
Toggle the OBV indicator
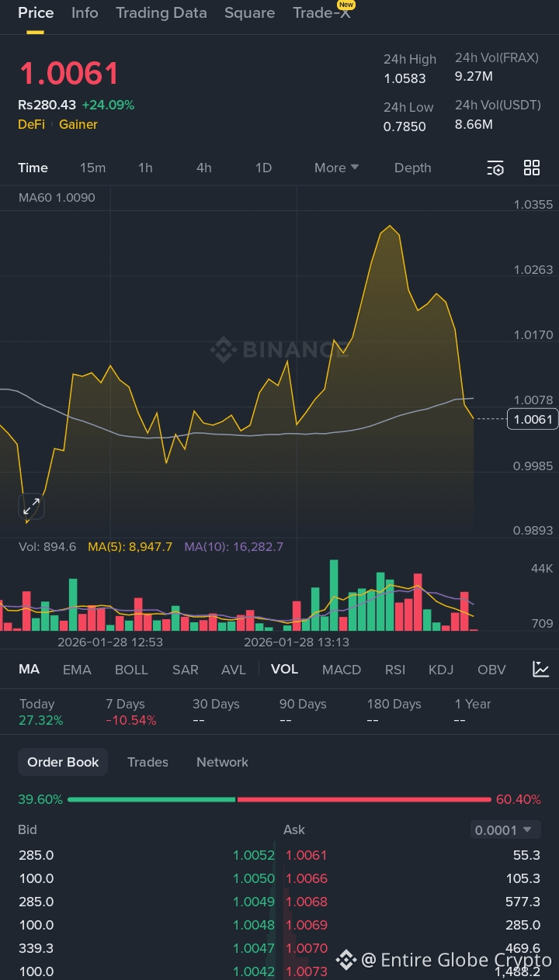[x=491, y=670]
